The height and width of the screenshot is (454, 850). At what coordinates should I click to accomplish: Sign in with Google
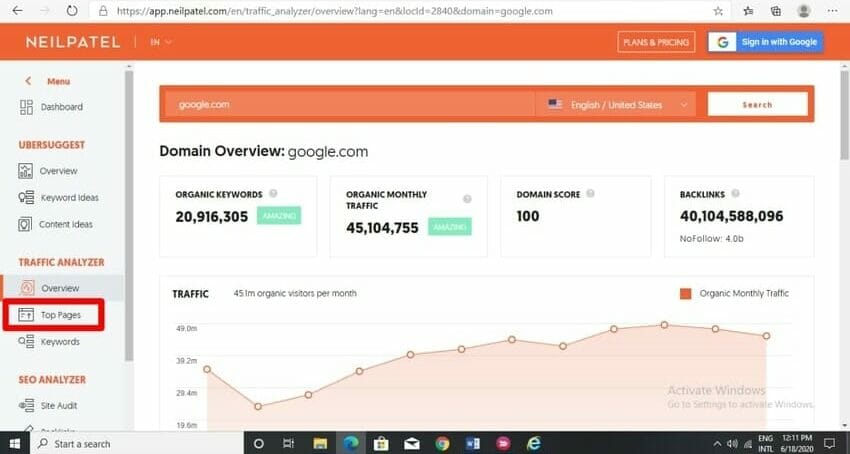(x=765, y=42)
